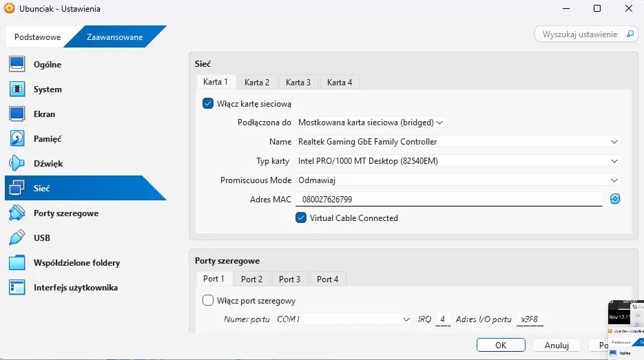Screen dimensions: 644x360
Task: Select the Port 4 tab
Action: coord(327,279)
